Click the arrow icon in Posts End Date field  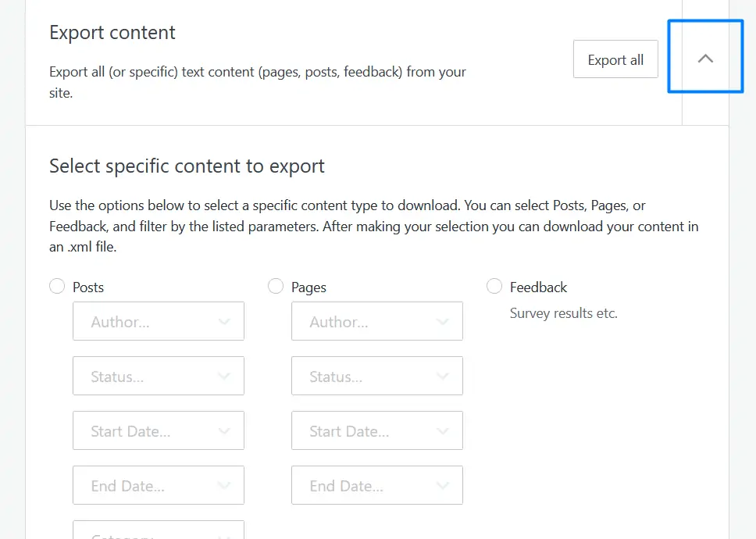224,486
